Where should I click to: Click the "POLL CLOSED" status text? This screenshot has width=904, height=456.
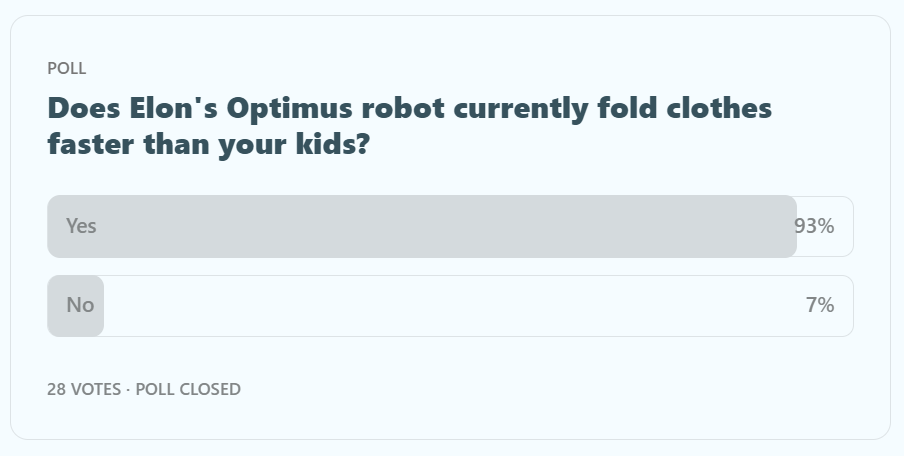[x=188, y=389]
